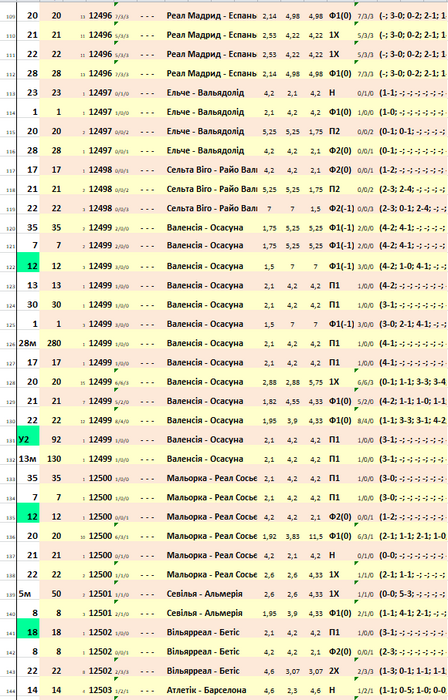Screen dimensions: 448x700
Task: Select cell '5м' in row 139
Action: [x=25, y=594]
